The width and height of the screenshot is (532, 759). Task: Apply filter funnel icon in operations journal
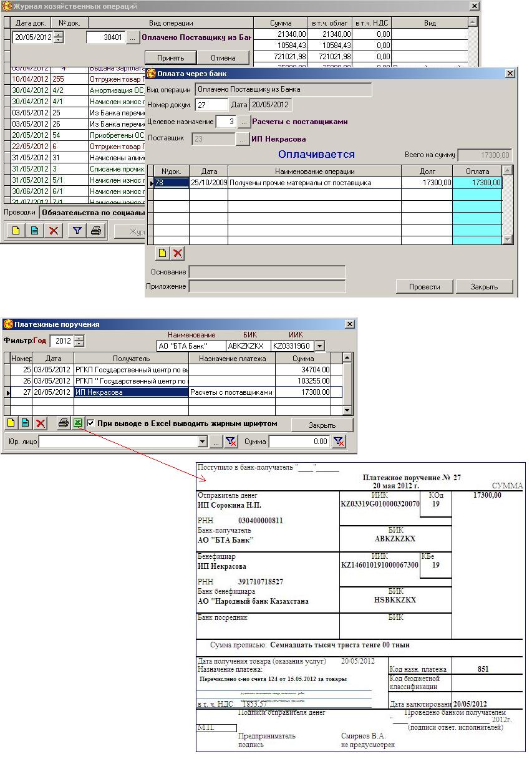point(77,231)
